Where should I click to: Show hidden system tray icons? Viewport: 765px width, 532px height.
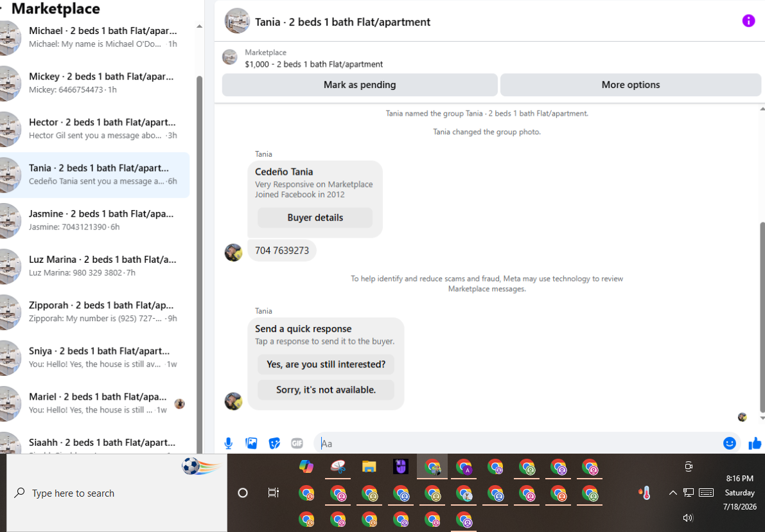point(673,493)
